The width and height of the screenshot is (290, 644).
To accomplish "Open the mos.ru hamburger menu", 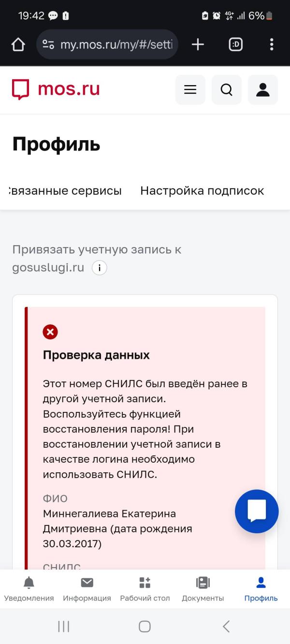I will [x=190, y=89].
